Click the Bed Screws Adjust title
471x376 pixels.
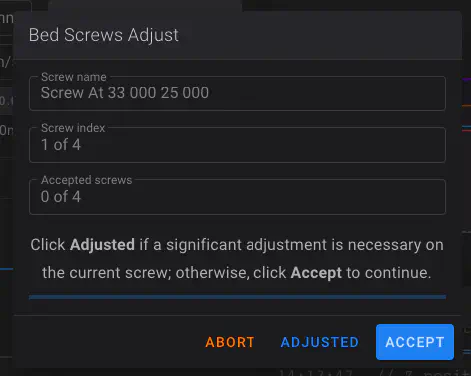click(104, 35)
